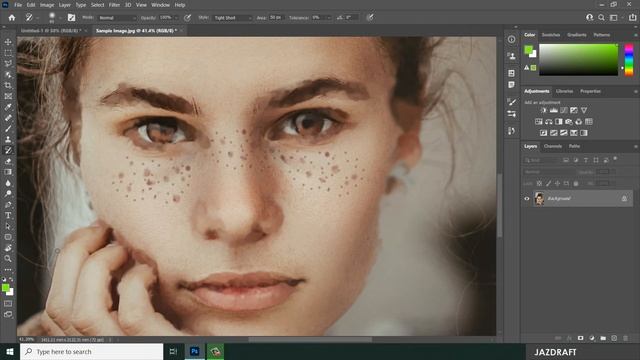Add Brightness/Contrast adjustment
The width and height of the screenshot is (640, 360).
coord(543,110)
